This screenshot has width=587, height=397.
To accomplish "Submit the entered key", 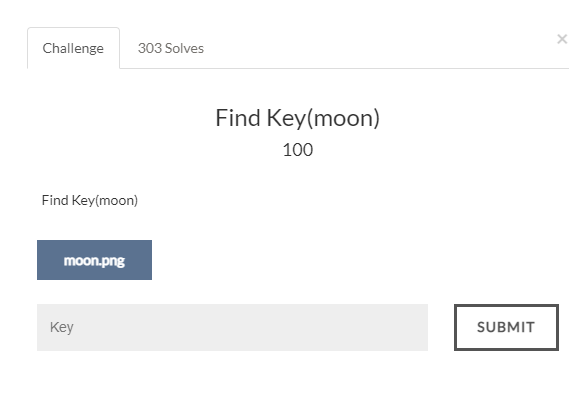I will 506,327.
